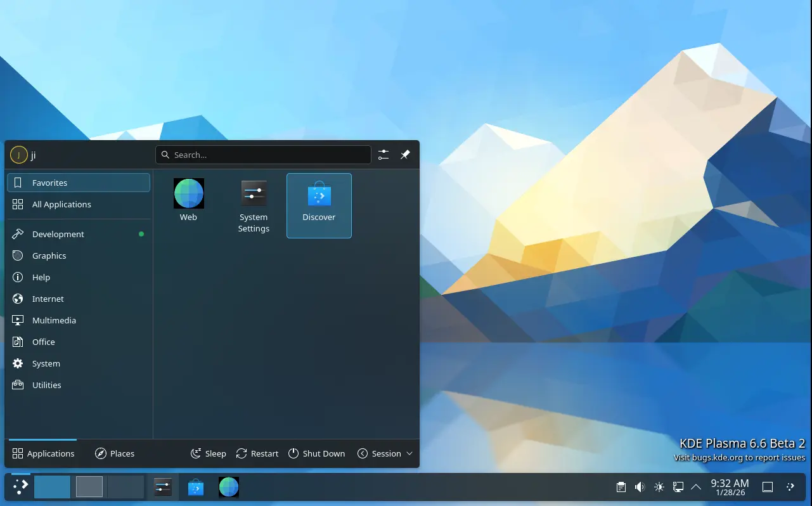The width and height of the screenshot is (812, 506).
Task: Click the network tray icon
Action: 678,487
